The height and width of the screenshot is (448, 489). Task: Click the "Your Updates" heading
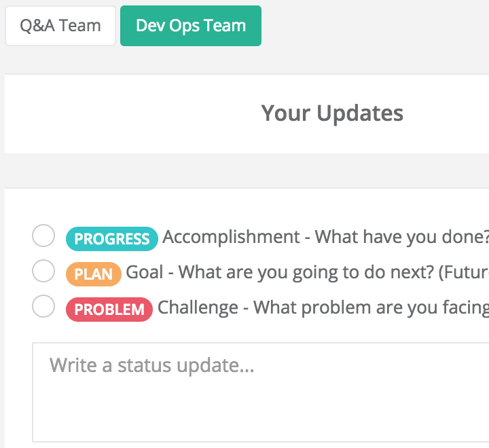332,113
